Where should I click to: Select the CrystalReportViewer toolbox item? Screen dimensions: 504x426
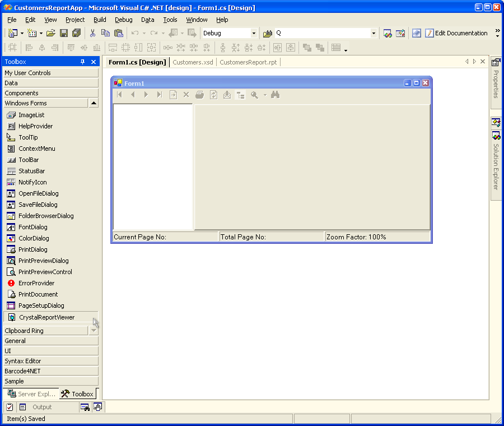pyautogui.click(x=46, y=317)
